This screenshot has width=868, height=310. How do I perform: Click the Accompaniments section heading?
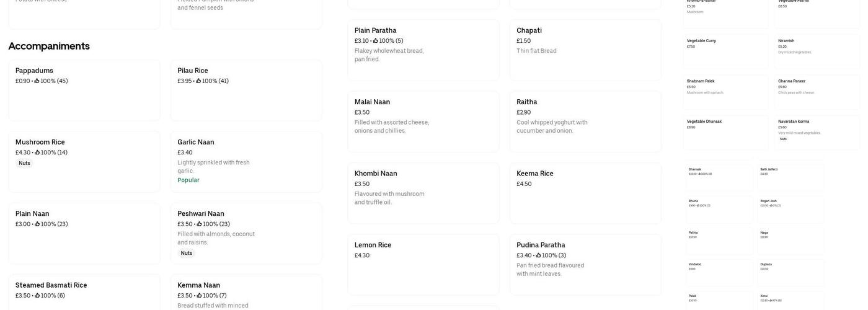[49, 46]
